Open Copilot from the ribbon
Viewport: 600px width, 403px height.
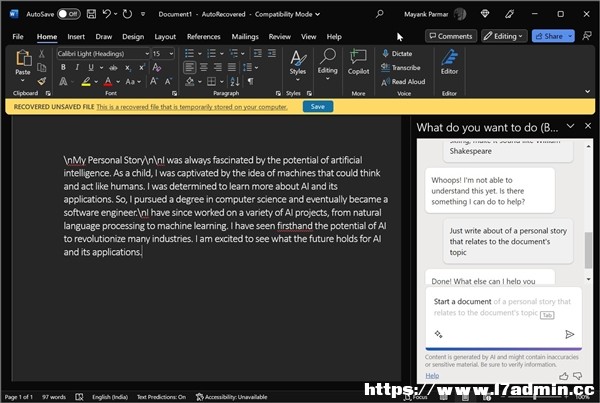coord(358,62)
